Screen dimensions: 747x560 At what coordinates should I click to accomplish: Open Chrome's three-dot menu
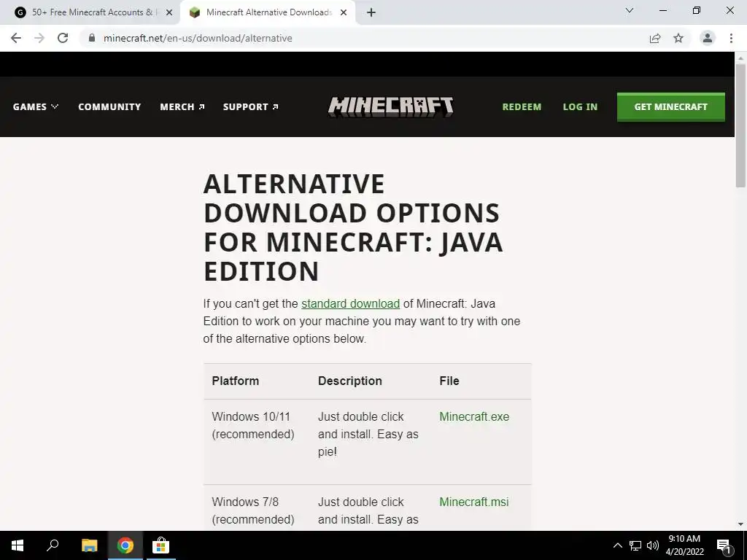[731, 38]
